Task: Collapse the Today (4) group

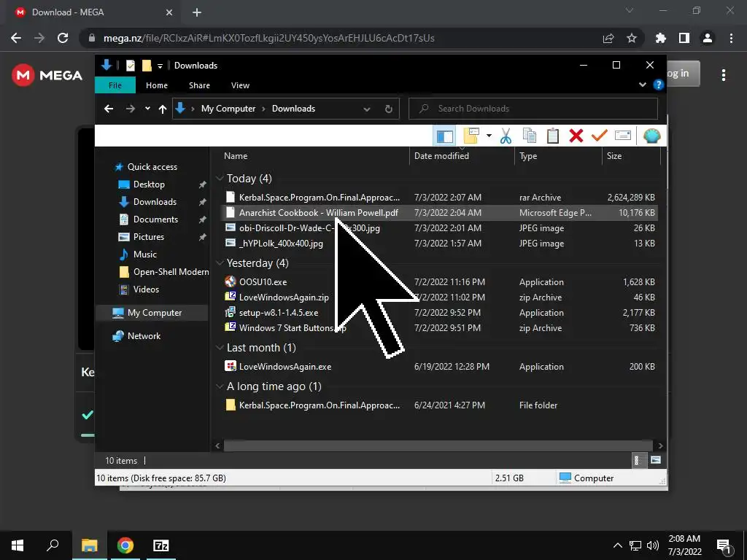Action: coord(220,178)
